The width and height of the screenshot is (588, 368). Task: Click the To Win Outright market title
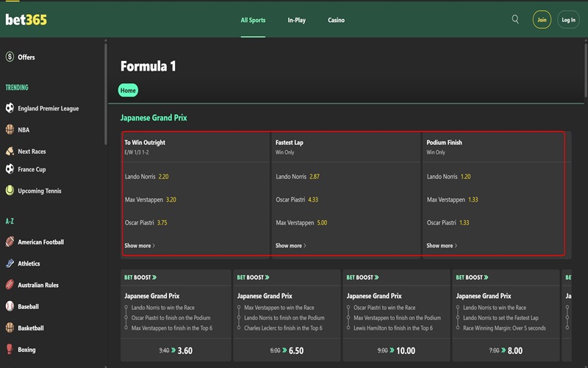(x=145, y=143)
